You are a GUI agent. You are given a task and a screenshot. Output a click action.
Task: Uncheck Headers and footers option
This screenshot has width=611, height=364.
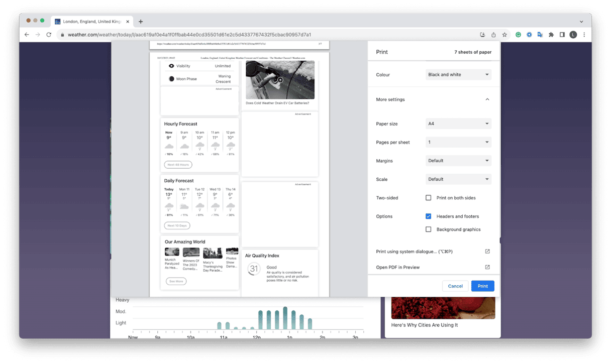(x=428, y=216)
